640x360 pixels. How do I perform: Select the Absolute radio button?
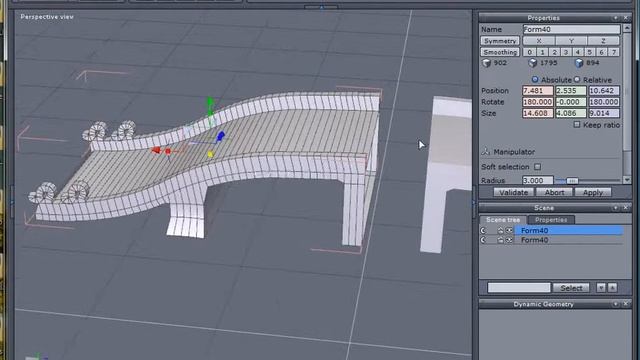pyautogui.click(x=535, y=79)
